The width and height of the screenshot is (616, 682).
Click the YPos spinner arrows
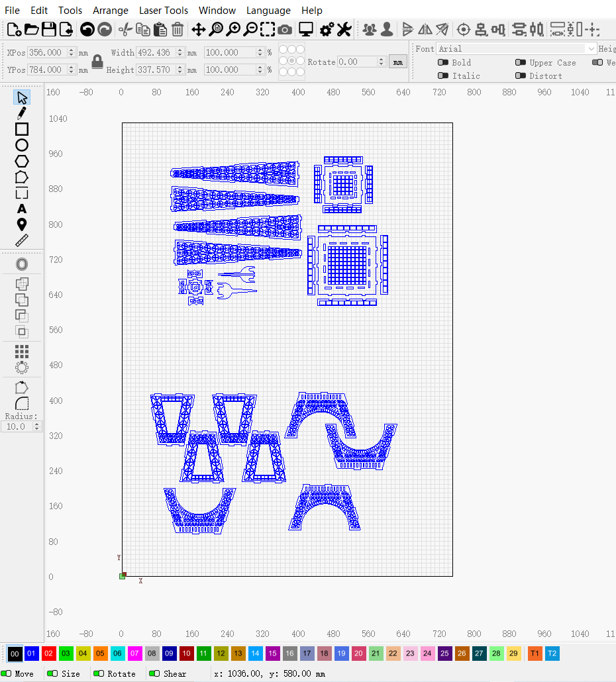coord(72,70)
